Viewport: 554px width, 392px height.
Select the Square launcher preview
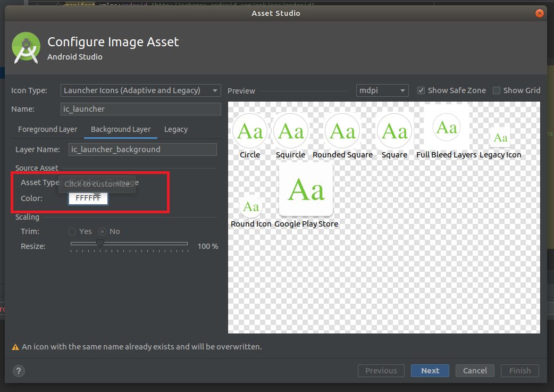click(394, 130)
